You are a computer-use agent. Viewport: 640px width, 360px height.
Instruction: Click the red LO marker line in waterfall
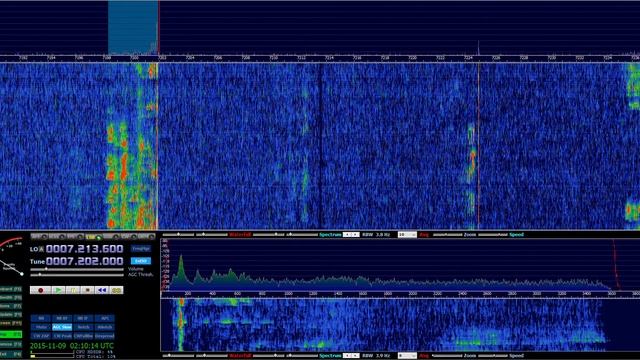click(478, 145)
